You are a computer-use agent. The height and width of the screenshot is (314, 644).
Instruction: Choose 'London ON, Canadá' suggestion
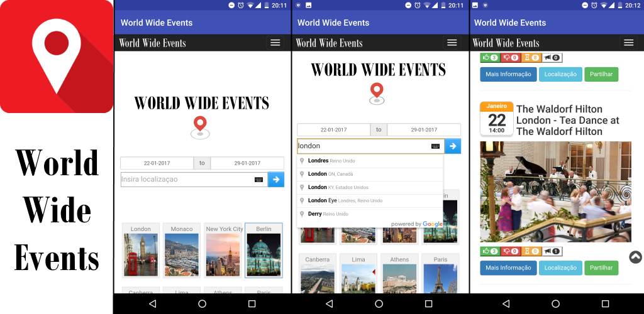point(370,174)
